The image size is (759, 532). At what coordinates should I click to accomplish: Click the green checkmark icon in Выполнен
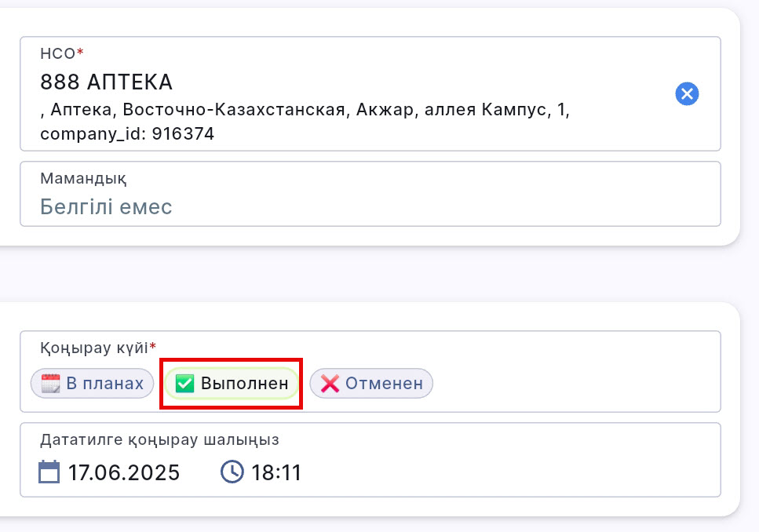click(184, 384)
